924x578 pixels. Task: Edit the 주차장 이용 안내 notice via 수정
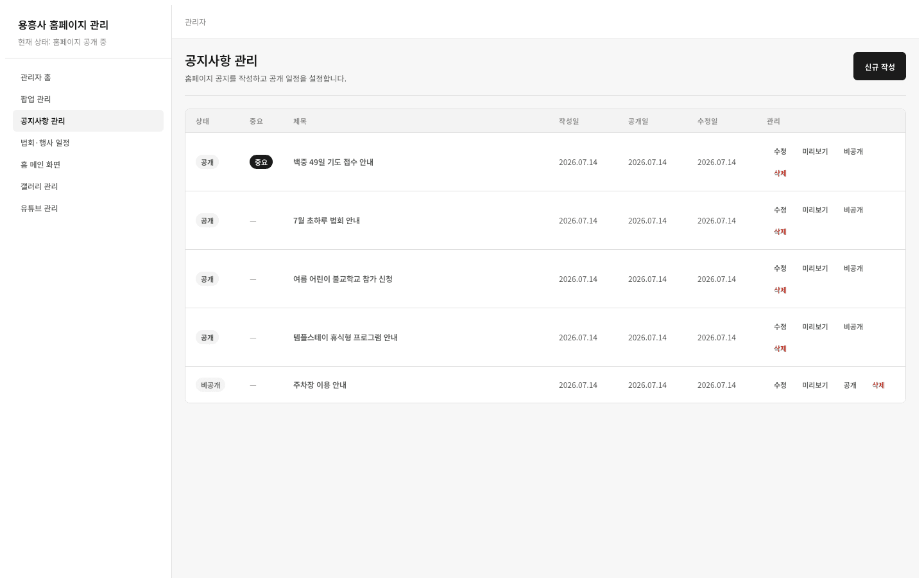coord(780,385)
